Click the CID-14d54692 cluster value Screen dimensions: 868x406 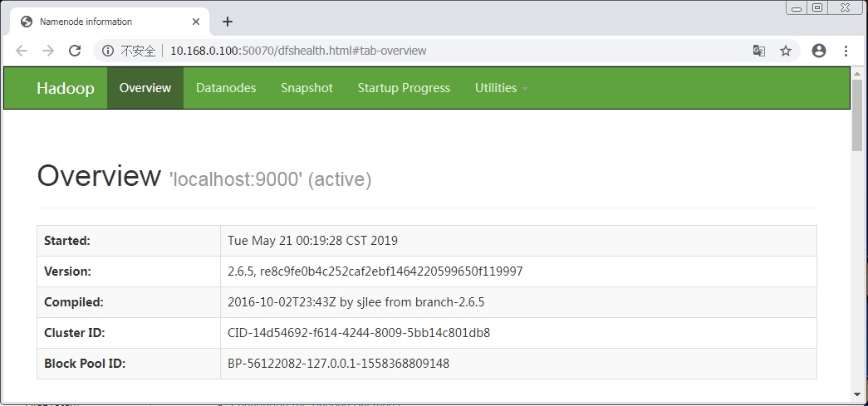point(359,333)
